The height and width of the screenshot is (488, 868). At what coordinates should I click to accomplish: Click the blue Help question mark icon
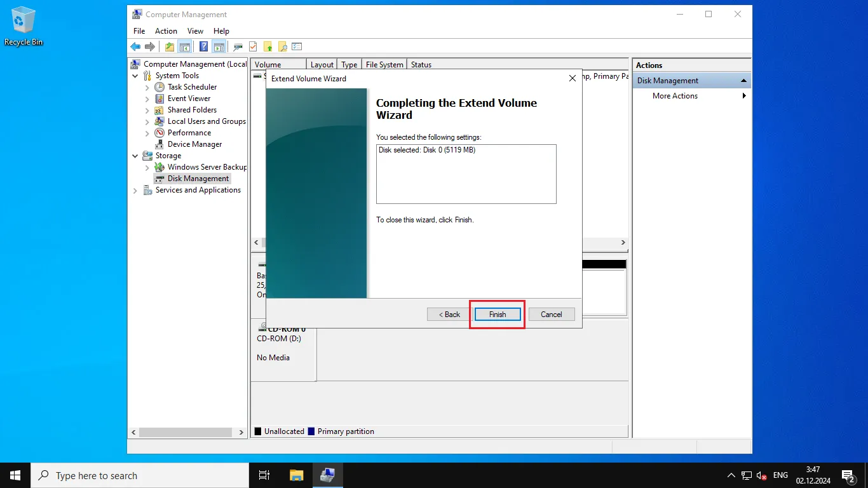(x=203, y=46)
